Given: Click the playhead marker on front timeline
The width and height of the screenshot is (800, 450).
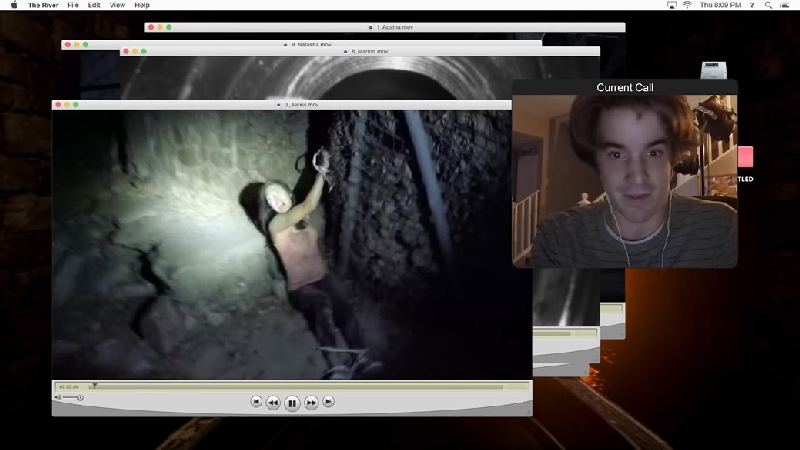Looking at the screenshot, I should coord(94,386).
